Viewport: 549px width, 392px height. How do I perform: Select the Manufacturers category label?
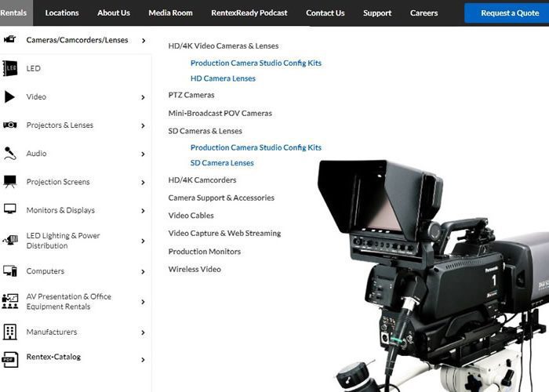coord(52,332)
